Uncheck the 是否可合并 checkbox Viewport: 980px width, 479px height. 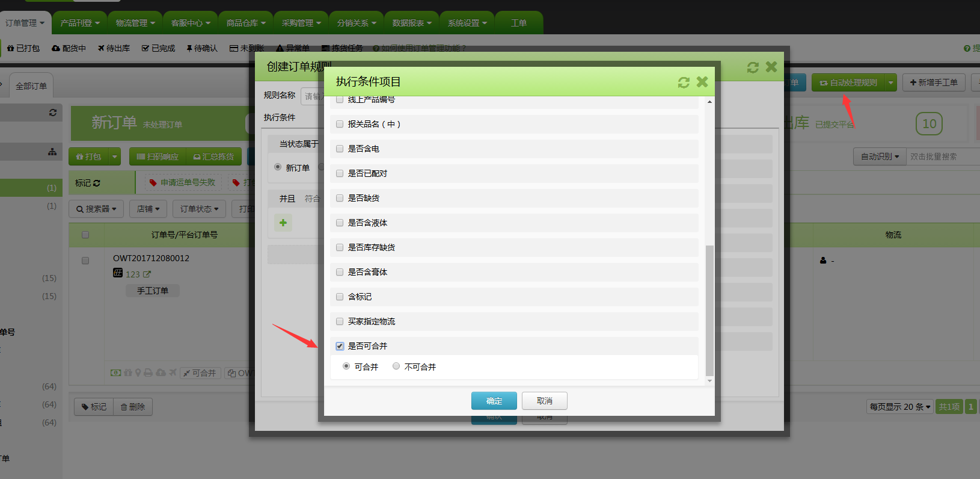pyautogui.click(x=340, y=346)
